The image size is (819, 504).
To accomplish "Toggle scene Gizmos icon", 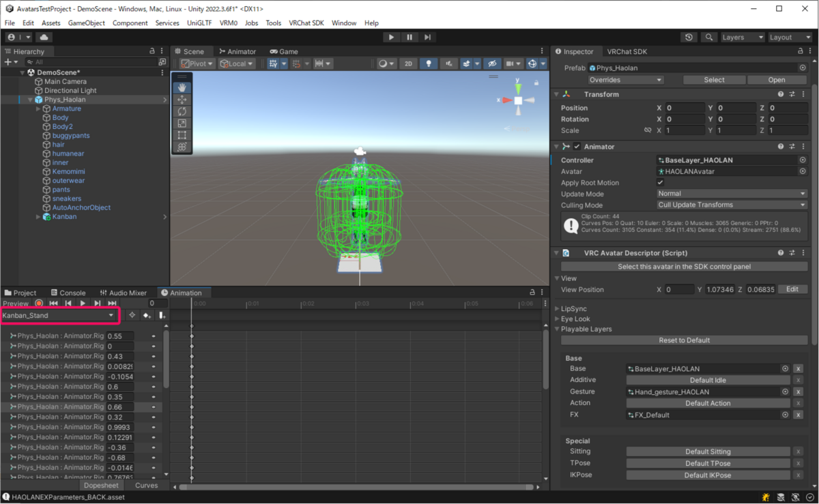I will [532, 63].
